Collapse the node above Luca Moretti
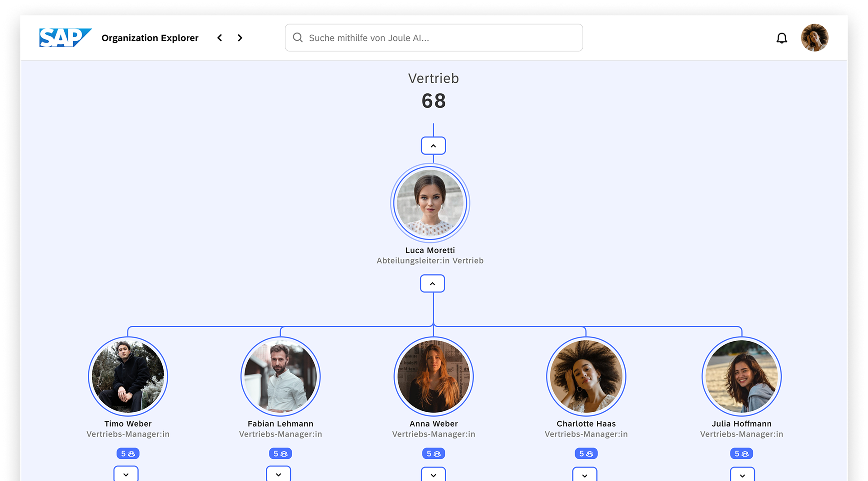 (x=433, y=146)
